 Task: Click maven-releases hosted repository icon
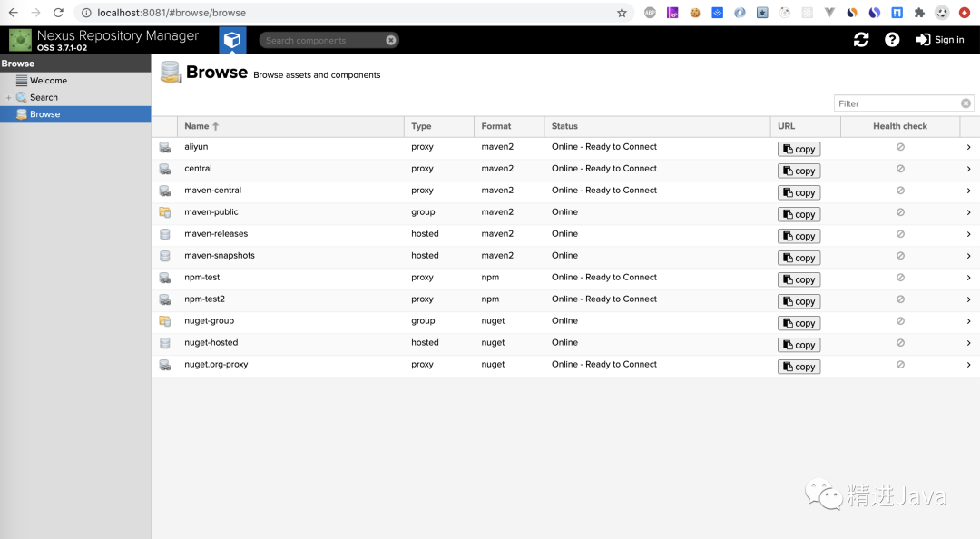coord(165,234)
